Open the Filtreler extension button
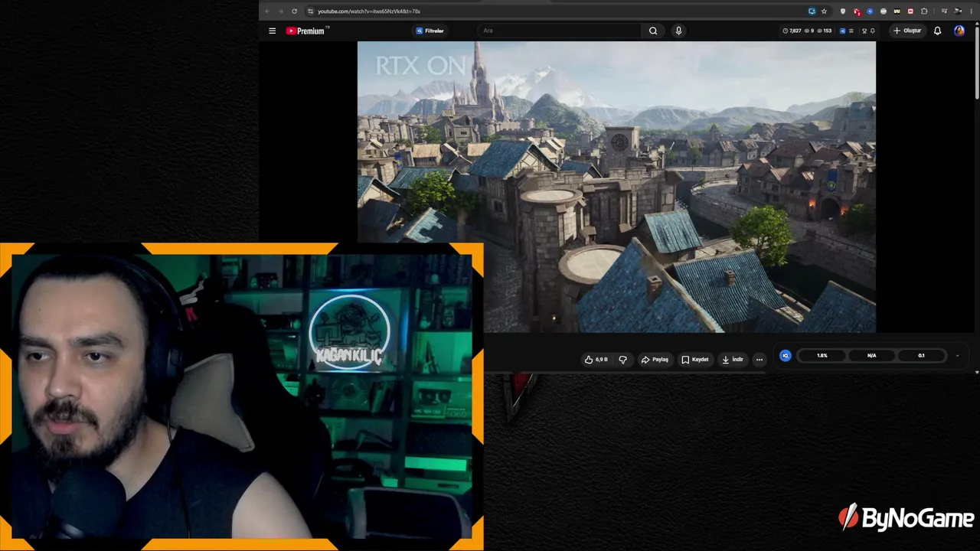The height and width of the screenshot is (551, 980). pyautogui.click(x=430, y=31)
